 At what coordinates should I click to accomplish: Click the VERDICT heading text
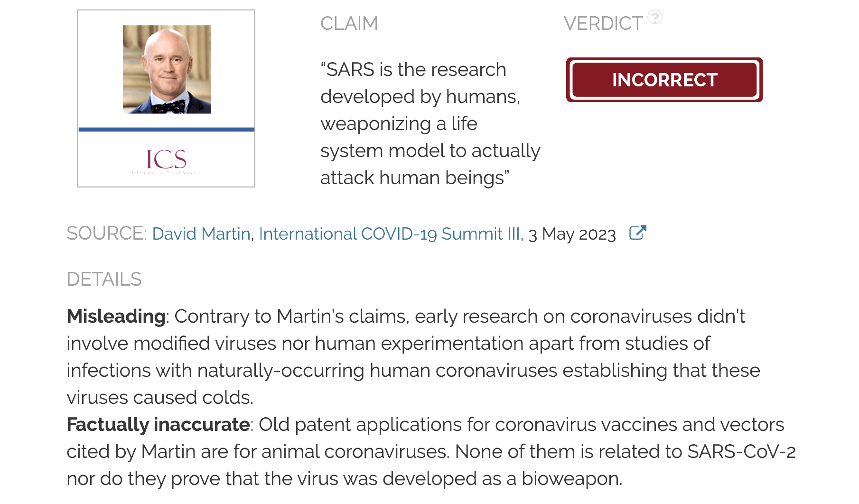click(x=603, y=23)
